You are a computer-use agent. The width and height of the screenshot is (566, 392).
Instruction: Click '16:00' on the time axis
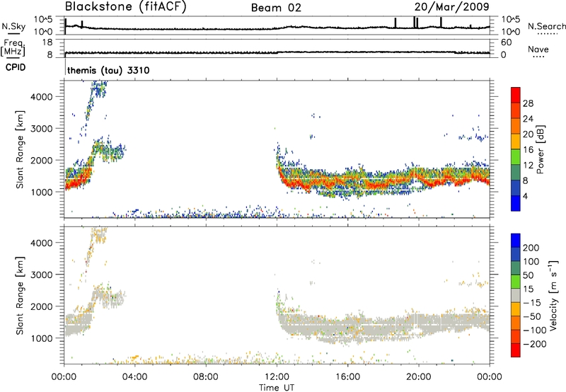pos(347,377)
